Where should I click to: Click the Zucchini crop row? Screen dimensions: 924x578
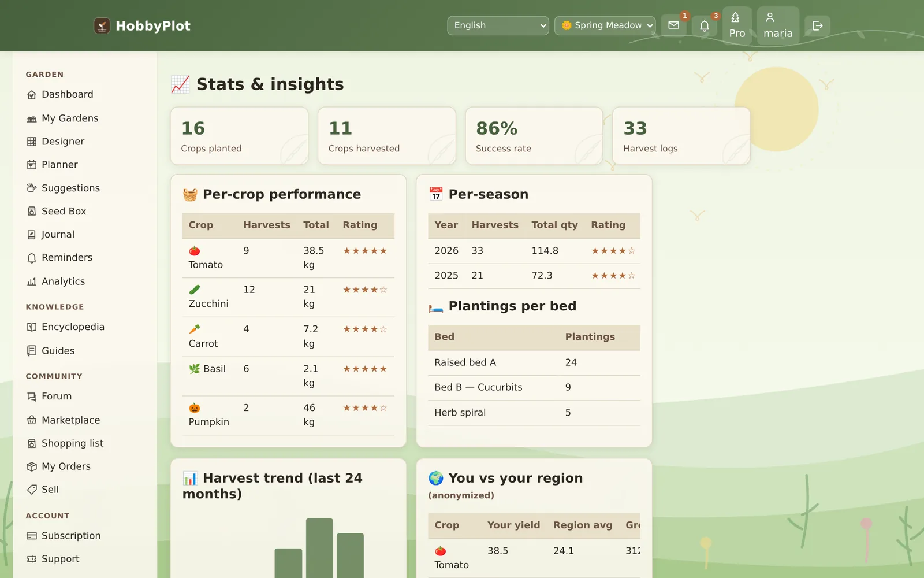(x=288, y=297)
